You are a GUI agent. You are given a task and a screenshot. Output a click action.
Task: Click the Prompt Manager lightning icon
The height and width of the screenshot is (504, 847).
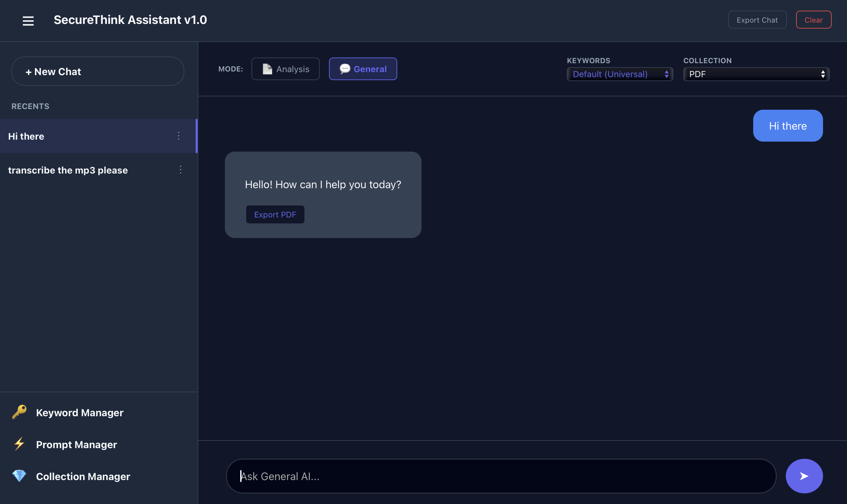[x=19, y=444]
